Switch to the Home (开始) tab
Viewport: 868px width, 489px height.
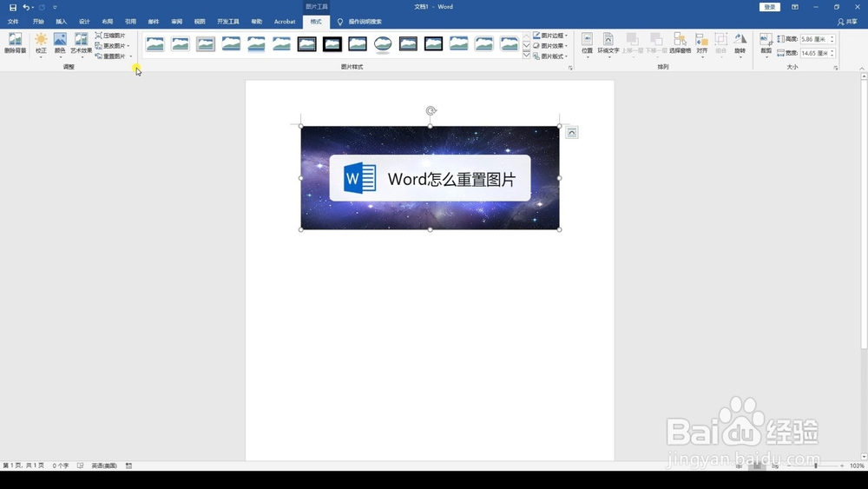(38, 22)
